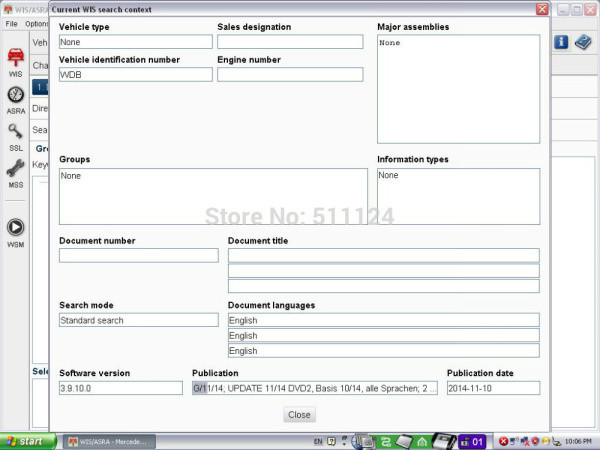Open the MSS wrench icon
Screen dimensions: 600x450
pyautogui.click(x=16, y=174)
